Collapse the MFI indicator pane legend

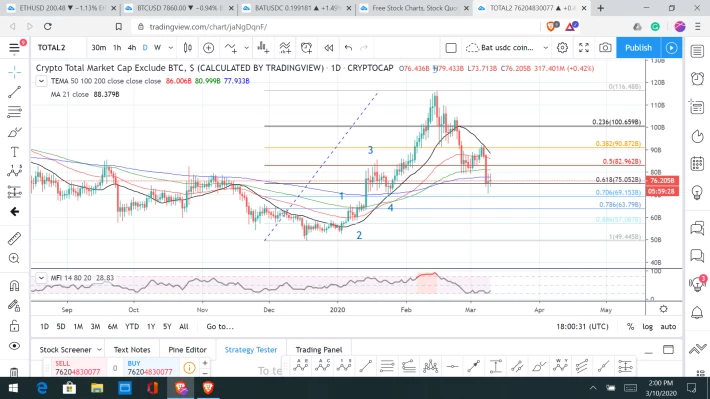pos(41,278)
